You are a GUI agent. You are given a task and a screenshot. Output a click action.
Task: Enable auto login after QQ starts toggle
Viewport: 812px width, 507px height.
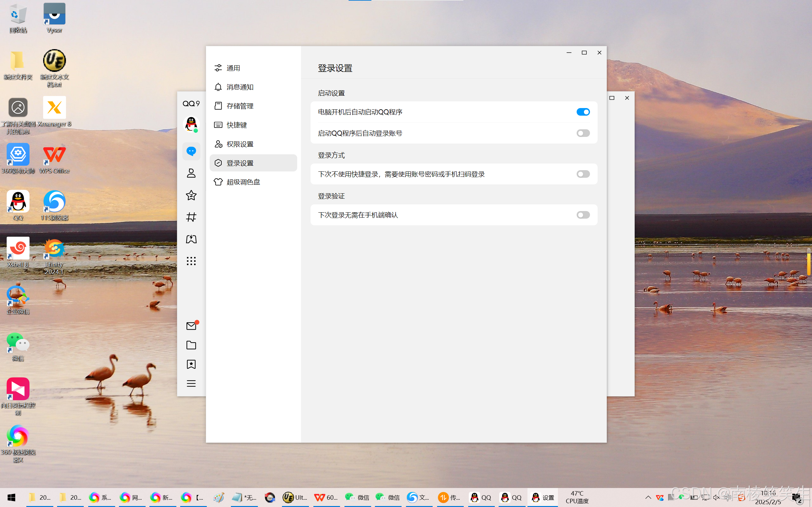[583, 133]
